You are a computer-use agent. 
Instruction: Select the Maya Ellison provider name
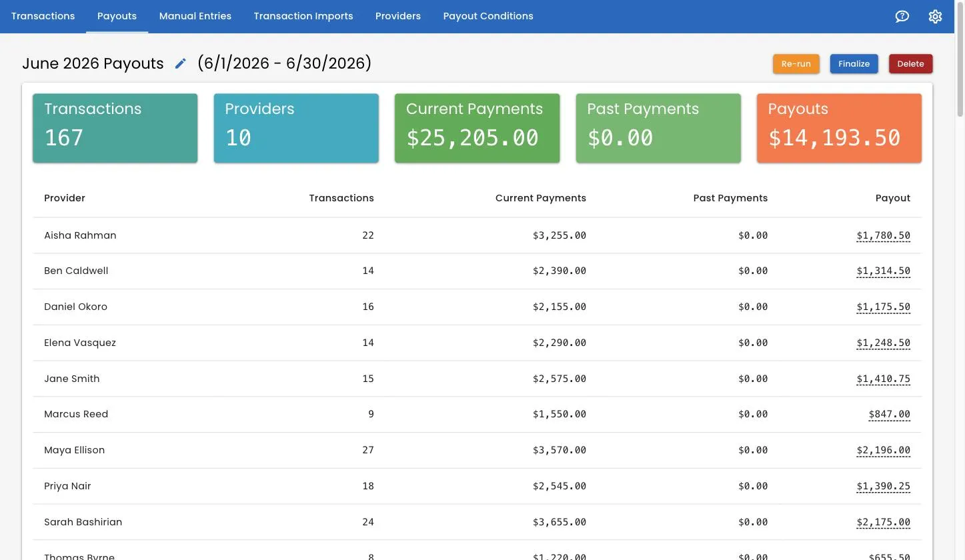[x=74, y=451]
